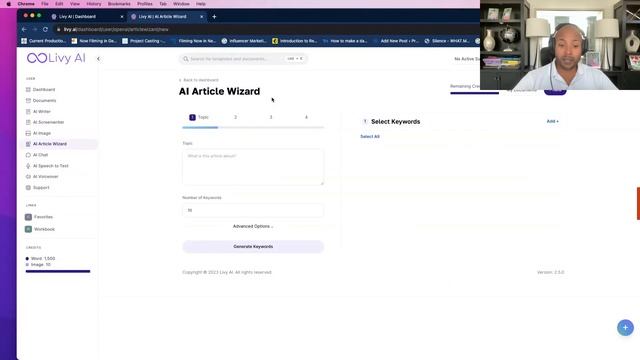Close the AI Article Wizard tab
The width and height of the screenshot is (640, 360).
pyautogui.click(x=201, y=17)
